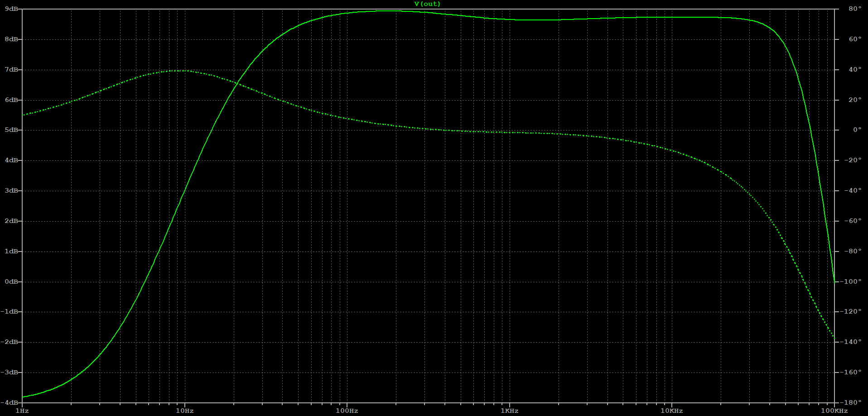Viewport: 868px width, 416px height.
Task: Click the -3dB label on left axis
Action: point(10,372)
